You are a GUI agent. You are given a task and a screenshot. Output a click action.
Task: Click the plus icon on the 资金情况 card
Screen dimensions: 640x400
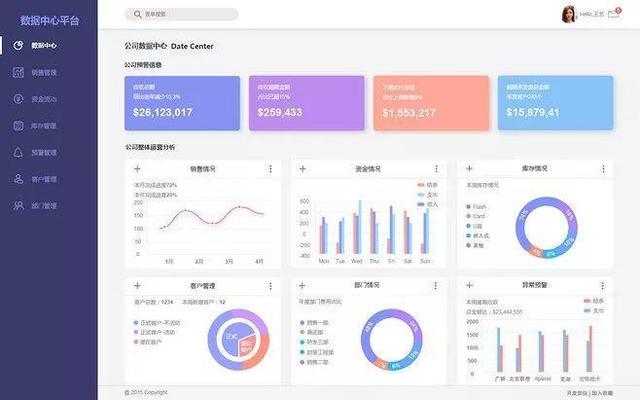click(302, 169)
